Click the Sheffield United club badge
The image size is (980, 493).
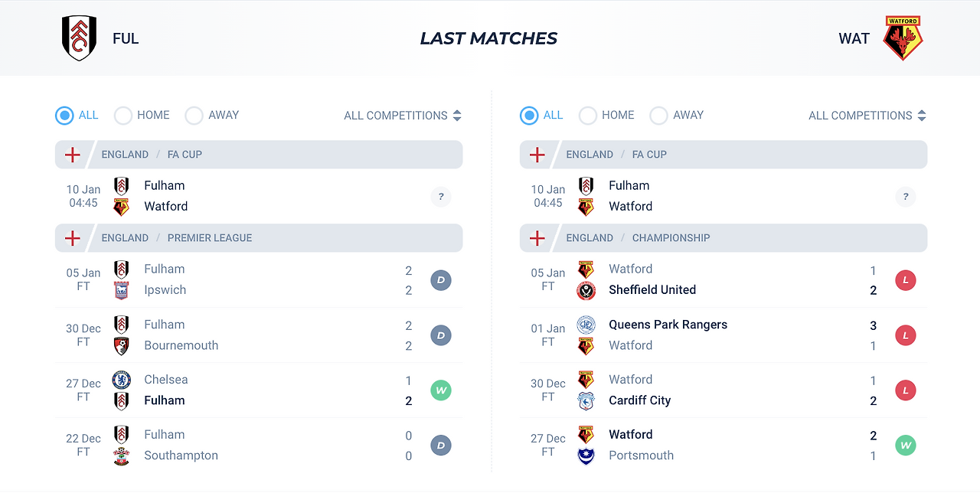click(x=586, y=290)
